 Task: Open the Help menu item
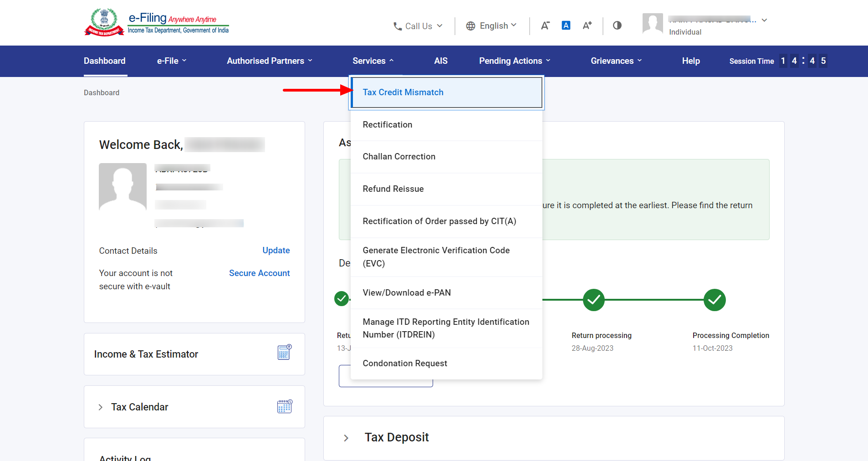click(x=691, y=61)
